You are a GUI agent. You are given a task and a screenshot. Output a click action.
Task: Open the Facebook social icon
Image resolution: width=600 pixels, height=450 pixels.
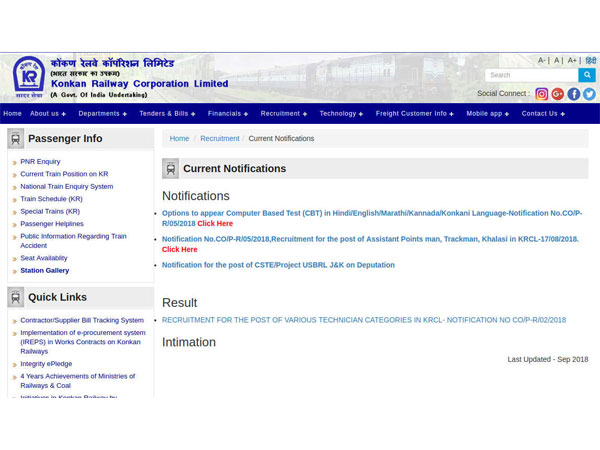coord(574,94)
